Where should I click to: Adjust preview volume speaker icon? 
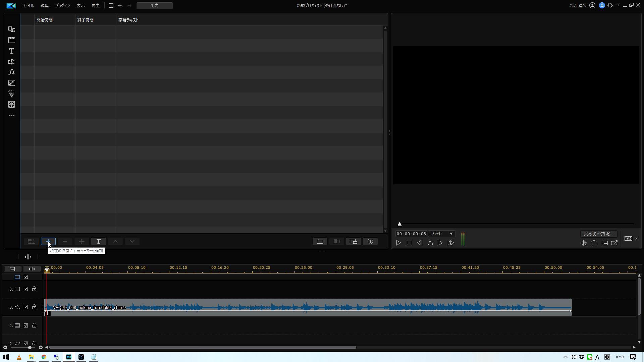[583, 243]
